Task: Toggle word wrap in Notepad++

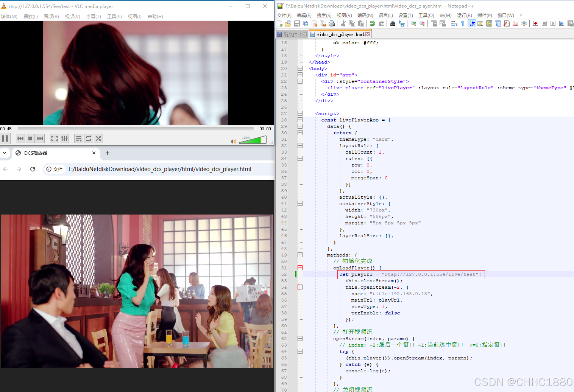Action: 454,23
